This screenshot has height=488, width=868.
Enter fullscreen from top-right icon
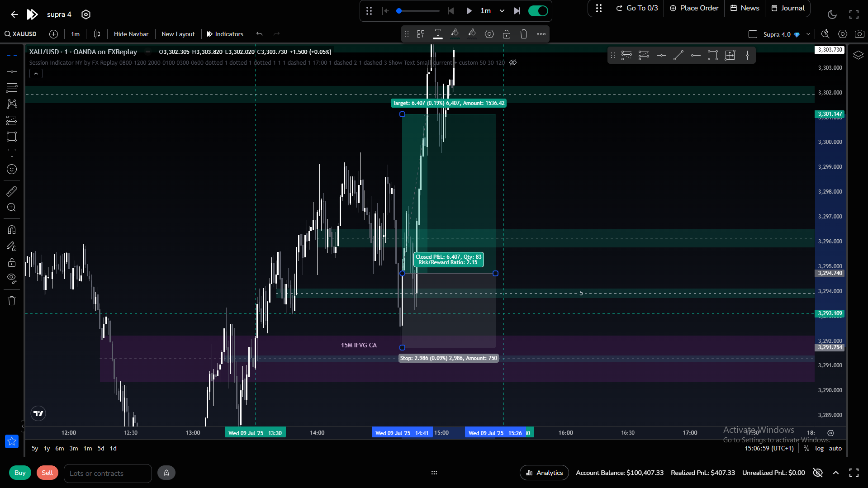click(854, 14)
